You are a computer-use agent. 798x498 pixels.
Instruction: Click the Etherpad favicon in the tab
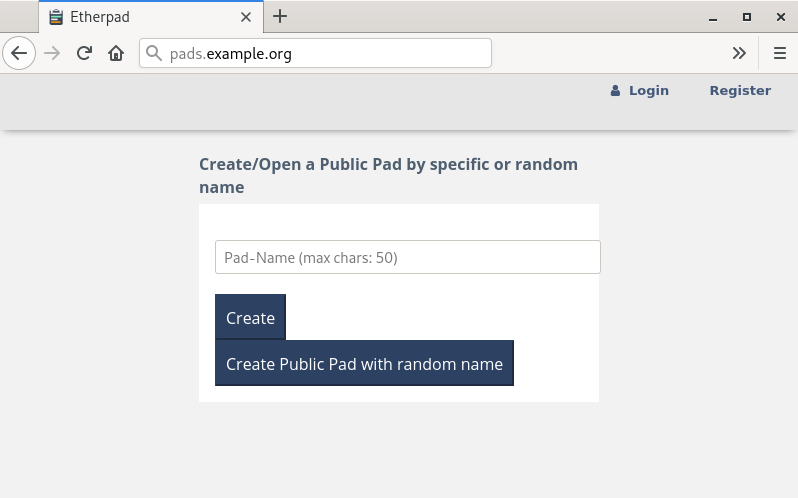pos(55,17)
